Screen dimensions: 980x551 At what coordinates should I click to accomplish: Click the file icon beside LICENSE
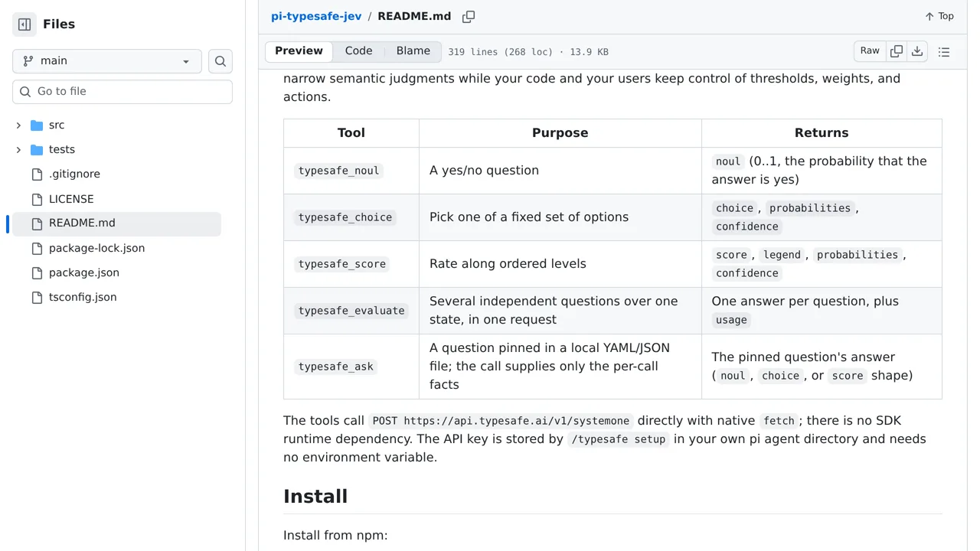point(37,199)
